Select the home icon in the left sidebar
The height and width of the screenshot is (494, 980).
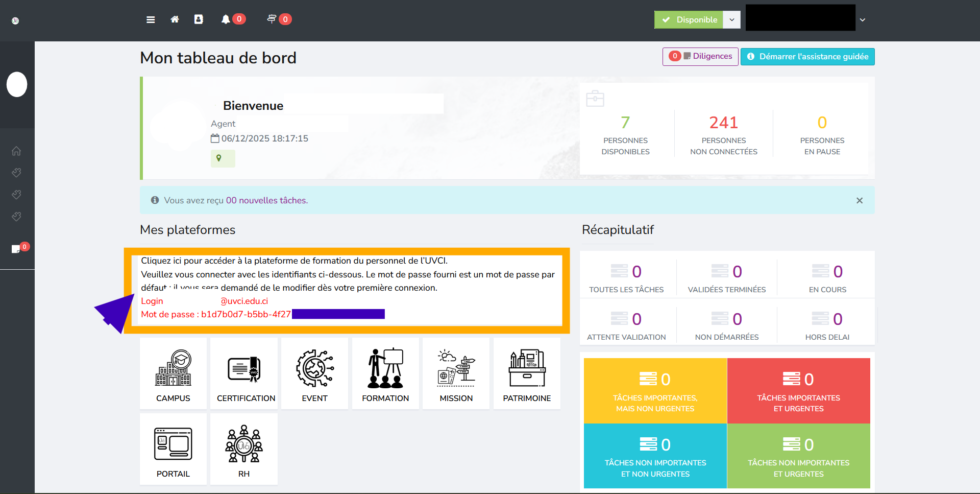(16, 151)
